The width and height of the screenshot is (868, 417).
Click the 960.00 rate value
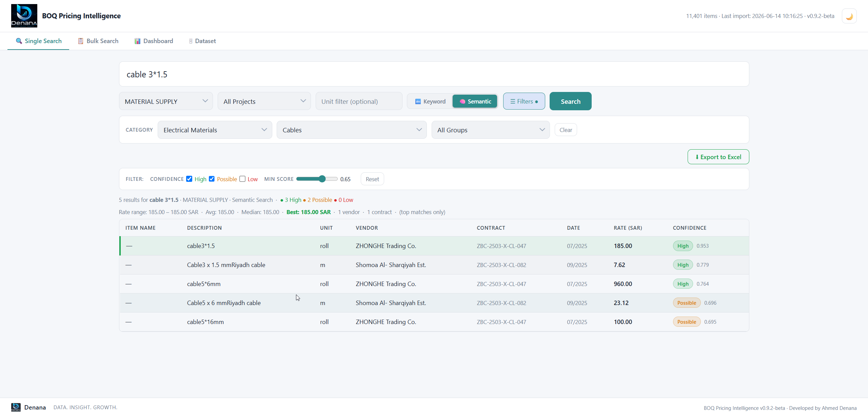[623, 284]
